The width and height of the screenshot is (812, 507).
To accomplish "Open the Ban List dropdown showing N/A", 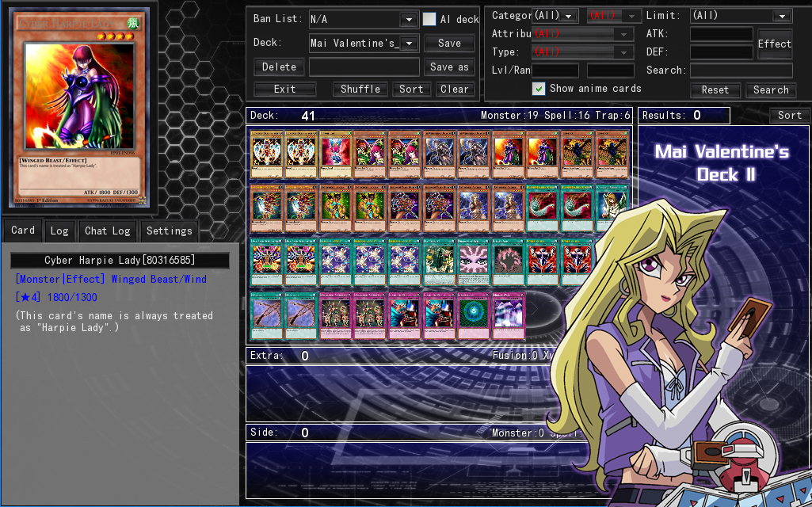I will click(x=364, y=19).
